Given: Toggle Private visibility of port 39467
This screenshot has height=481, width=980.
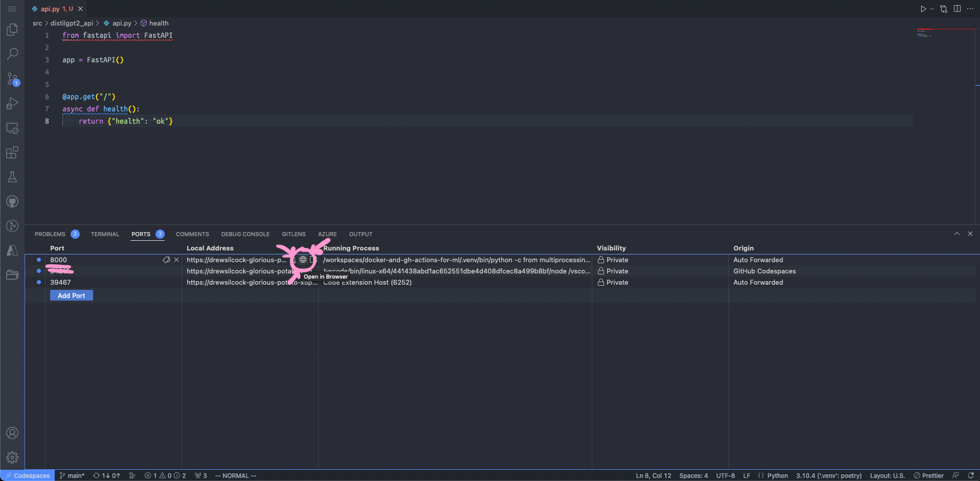Looking at the screenshot, I should [613, 282].
